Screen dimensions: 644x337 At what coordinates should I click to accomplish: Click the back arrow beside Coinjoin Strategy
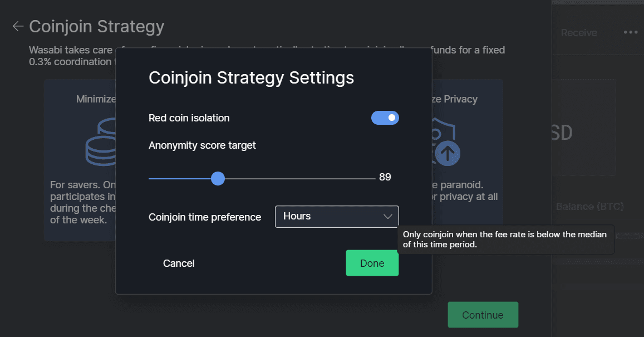pyautogui.click(x=18, y=26)
